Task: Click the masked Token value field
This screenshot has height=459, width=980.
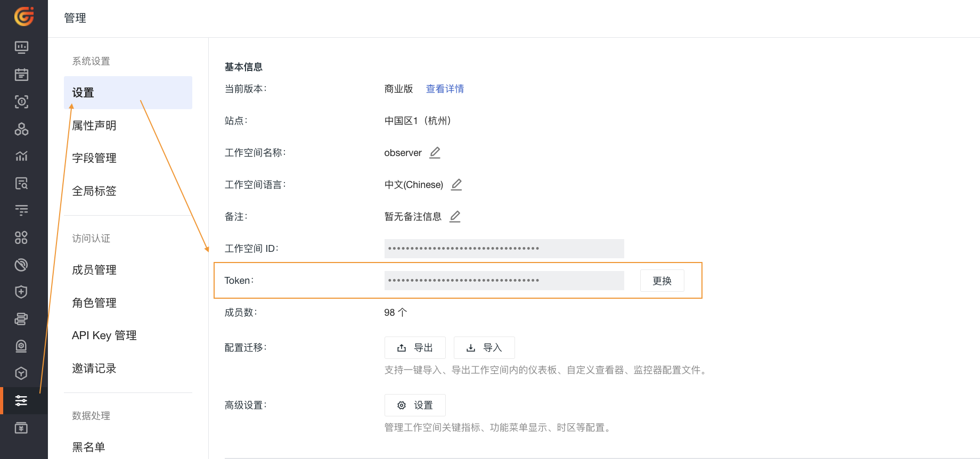Action: click(503, 281)
